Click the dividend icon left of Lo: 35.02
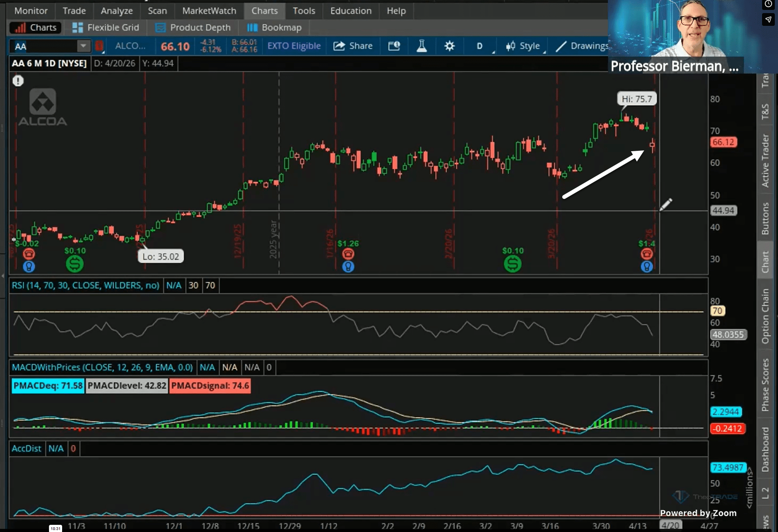The image size is (778, 532). click(x=75, y=263)
